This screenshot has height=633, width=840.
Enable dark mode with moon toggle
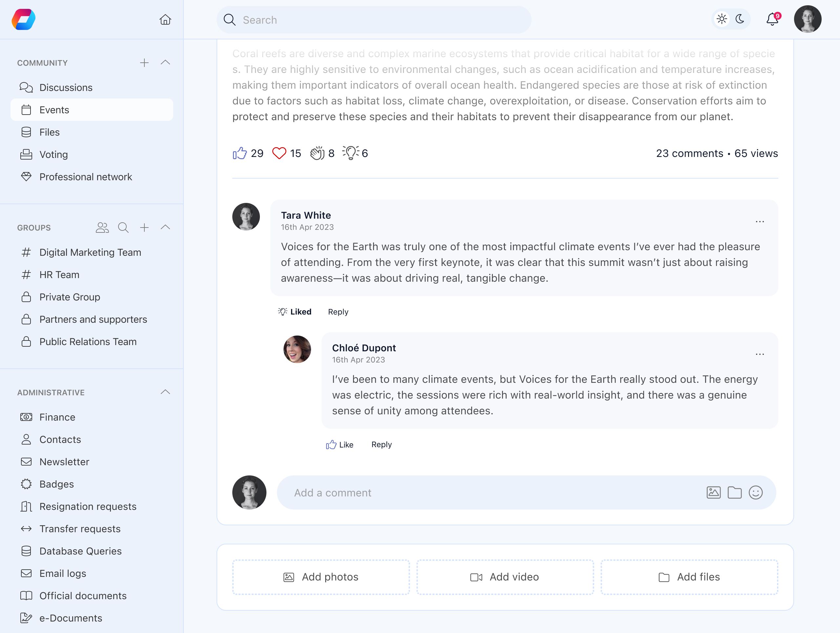click(740, 19)
